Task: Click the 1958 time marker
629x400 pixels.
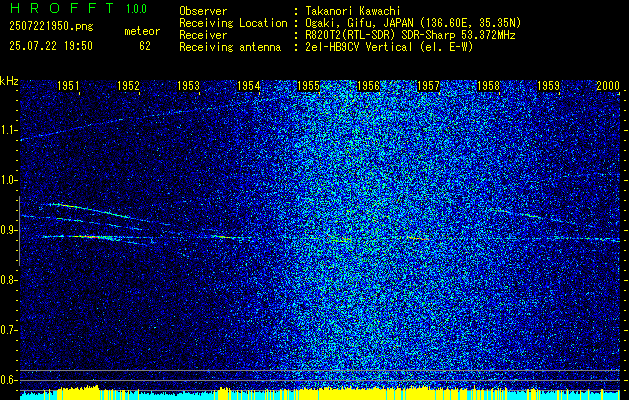Action: (x=489, y=85)
